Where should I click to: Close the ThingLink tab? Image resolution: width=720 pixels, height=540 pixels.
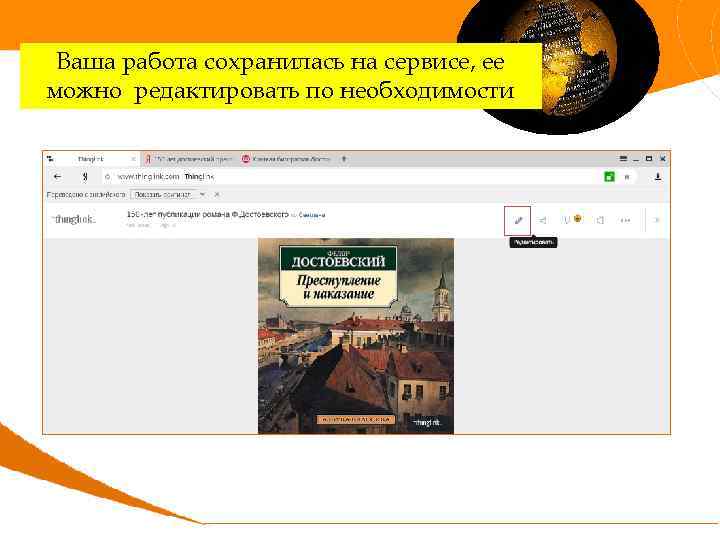tap(133, 159)
